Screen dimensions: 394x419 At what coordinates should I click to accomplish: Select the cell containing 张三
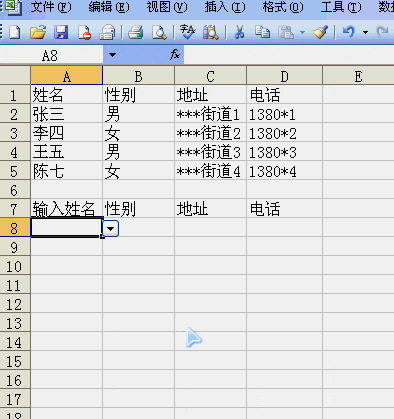coord(67,114)
